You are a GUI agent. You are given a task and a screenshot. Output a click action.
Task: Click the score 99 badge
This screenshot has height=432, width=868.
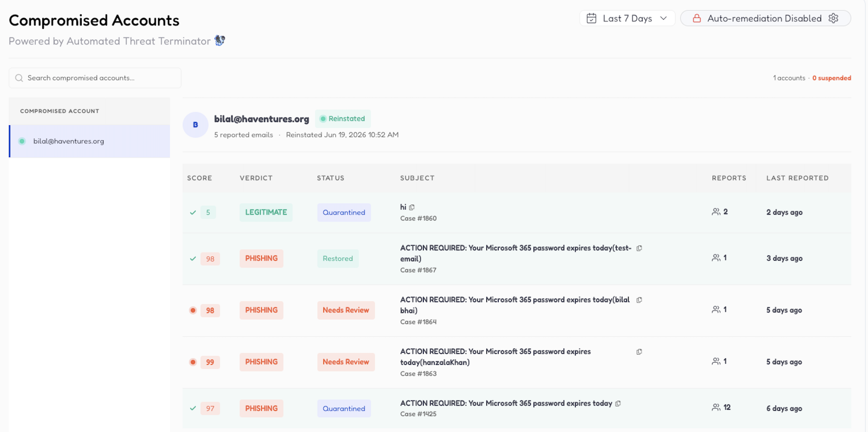tap(210, 362)
